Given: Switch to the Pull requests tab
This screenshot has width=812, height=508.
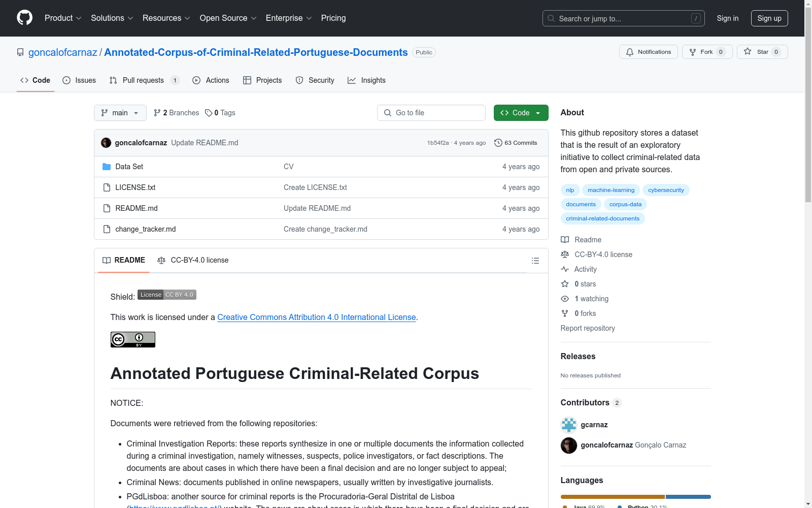Looking at the screenshot, I should coord(145,80).
